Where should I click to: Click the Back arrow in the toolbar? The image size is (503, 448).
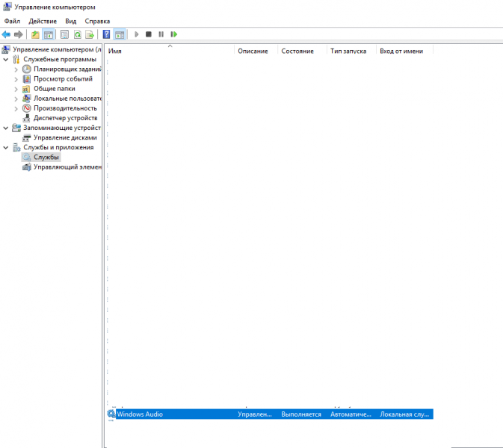7,34
